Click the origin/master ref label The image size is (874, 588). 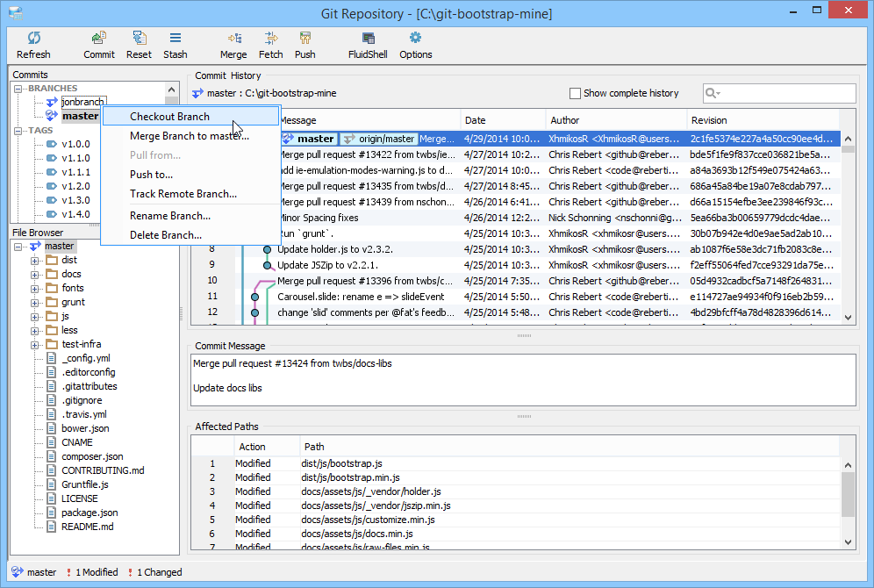coord(379,139)
